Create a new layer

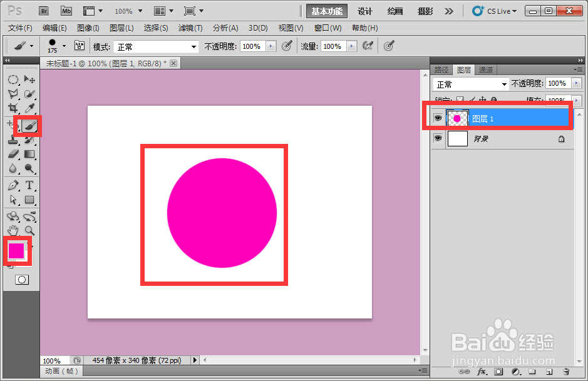tap(549, 372)
